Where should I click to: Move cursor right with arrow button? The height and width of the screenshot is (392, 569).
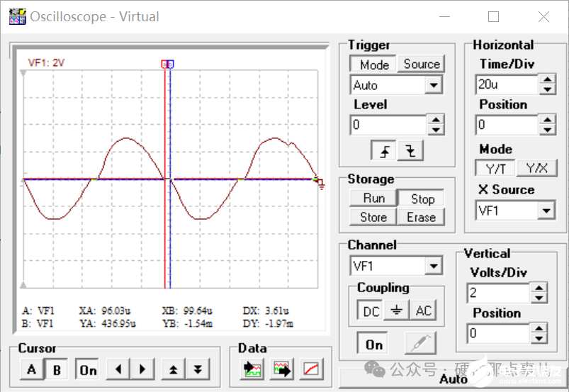click(142, 369)
